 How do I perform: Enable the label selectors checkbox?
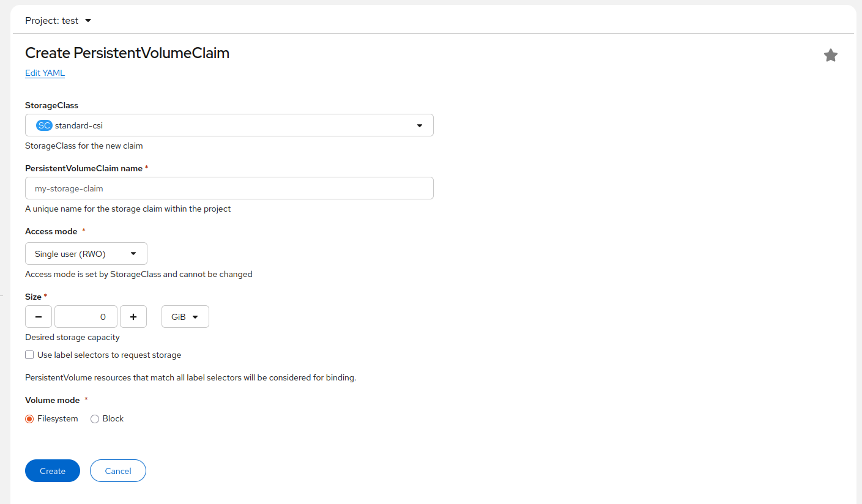pyautogui.click(x=29, y=355)
